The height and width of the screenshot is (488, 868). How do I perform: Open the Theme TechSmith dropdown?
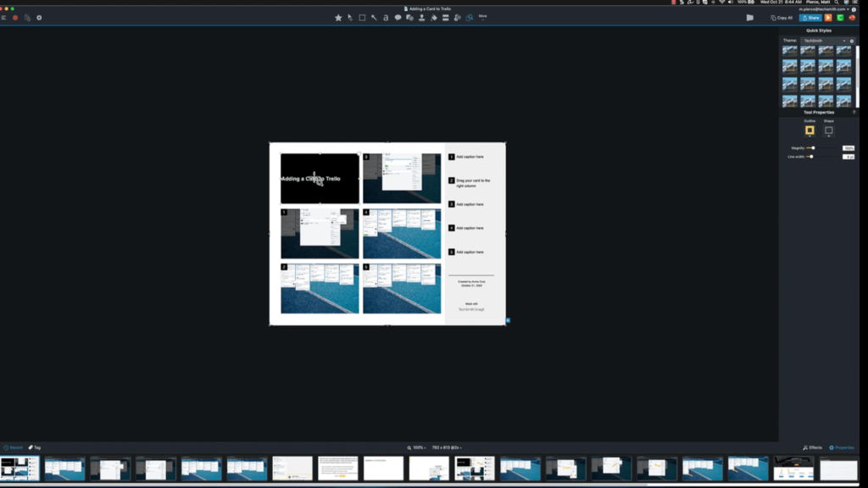824,41
